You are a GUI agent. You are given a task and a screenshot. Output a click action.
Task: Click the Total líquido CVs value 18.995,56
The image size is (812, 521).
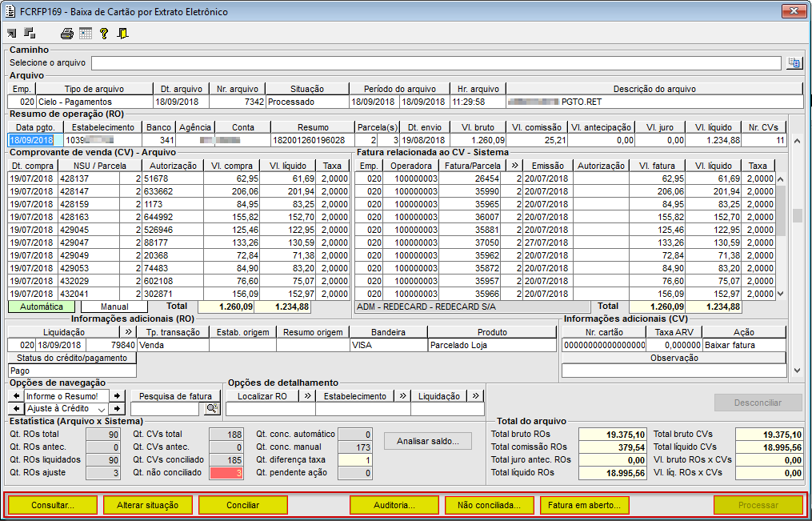click(770, 447)
